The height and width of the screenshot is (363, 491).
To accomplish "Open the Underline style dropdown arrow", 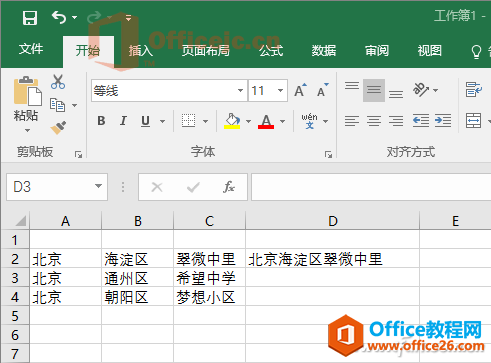I will click(162, 121).
